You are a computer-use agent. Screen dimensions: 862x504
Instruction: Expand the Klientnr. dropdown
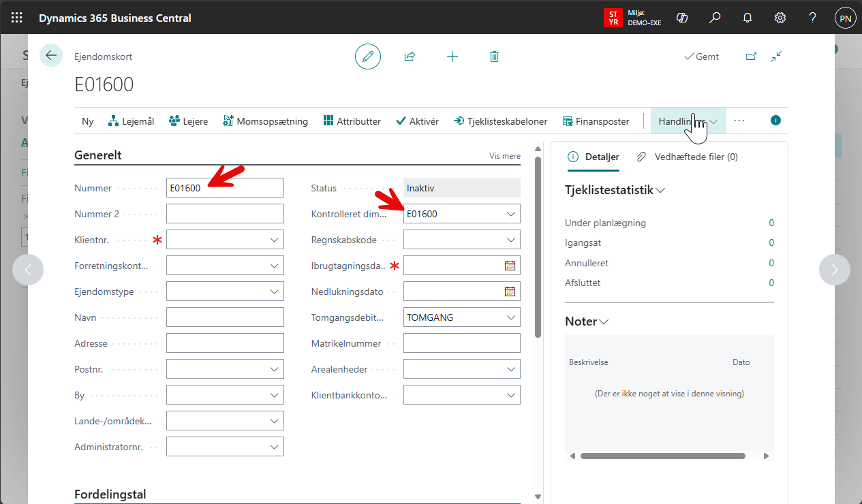point(274,240)
